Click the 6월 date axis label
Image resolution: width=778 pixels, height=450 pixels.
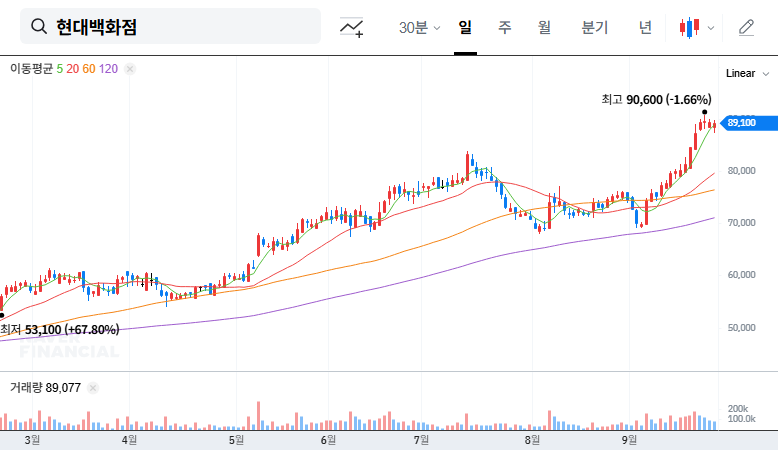pos(328,440)
